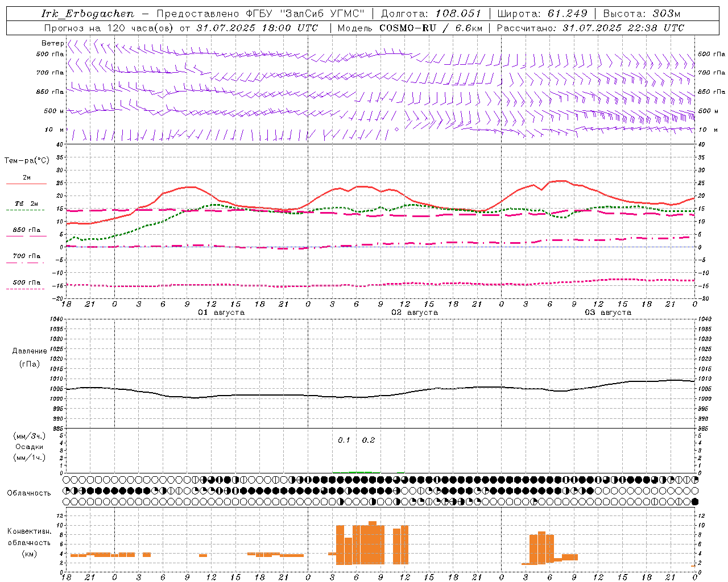728x582 pixels.
Task: Click the '01 августа' date label
Action: (221, 313)
